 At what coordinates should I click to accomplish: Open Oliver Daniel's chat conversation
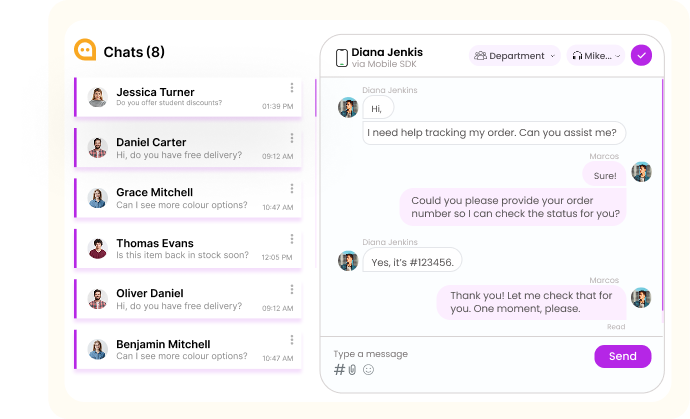pos(180,299)
